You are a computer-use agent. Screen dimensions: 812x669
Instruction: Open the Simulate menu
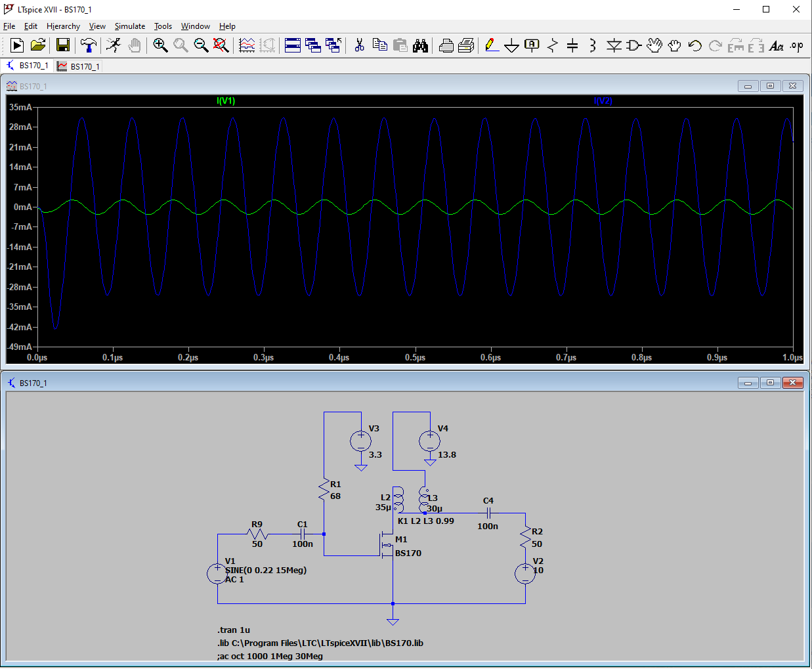pos(129,26)
